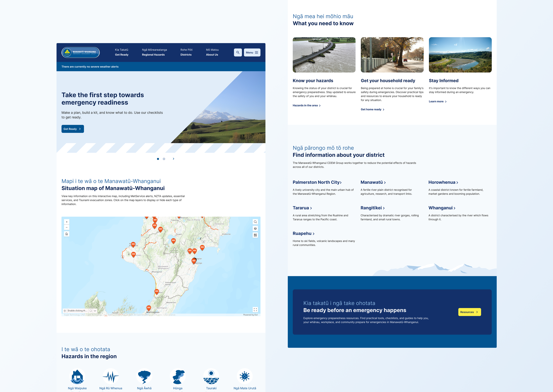Screen dimensions: 553x392
Task: Click 'Enable clicking th…' map control
Action: pos(77,311)
